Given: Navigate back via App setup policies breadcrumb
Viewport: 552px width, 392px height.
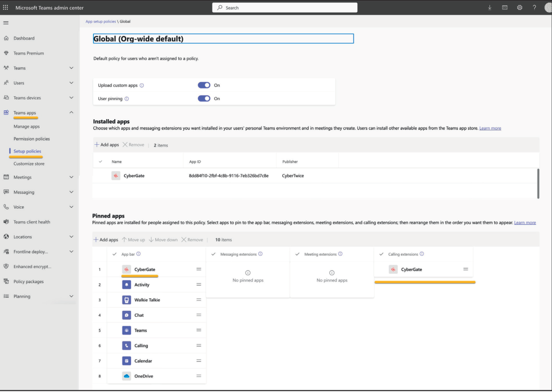Looking at the screenshot, I should (x=100, y=21).
